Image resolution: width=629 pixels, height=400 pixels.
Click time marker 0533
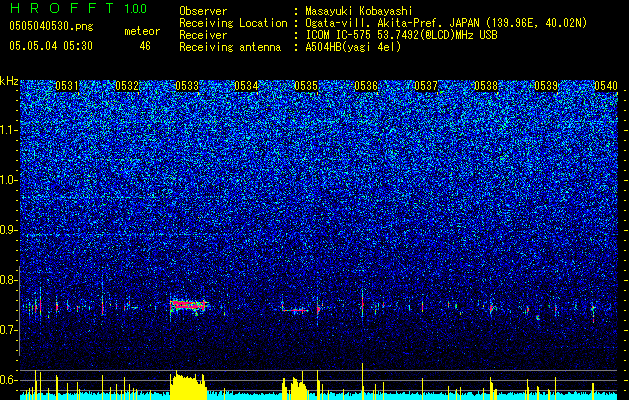point(187,86)
